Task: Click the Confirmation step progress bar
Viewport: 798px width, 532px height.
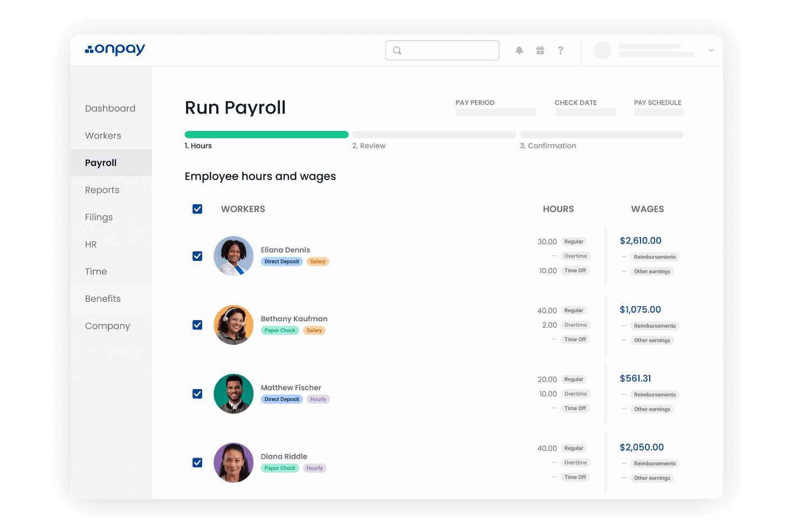Action: [602, 135]
